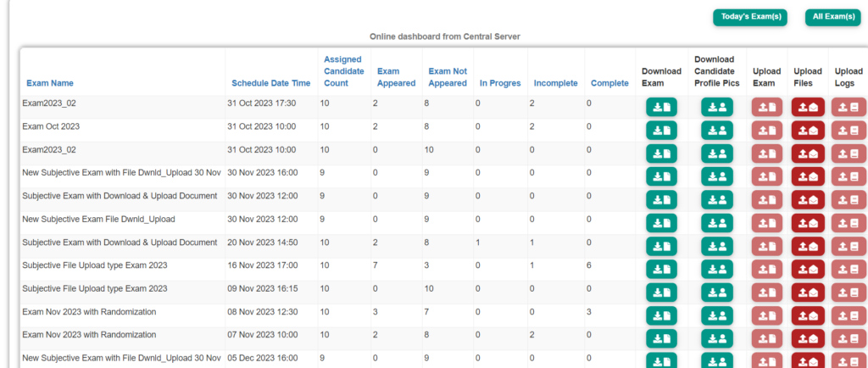Download candidate profile pics for Exam2023_02 at 17:30
Image resolution: width=868 pixels, height=368 pixels.
pyautogui.click(x=717, y=107)
